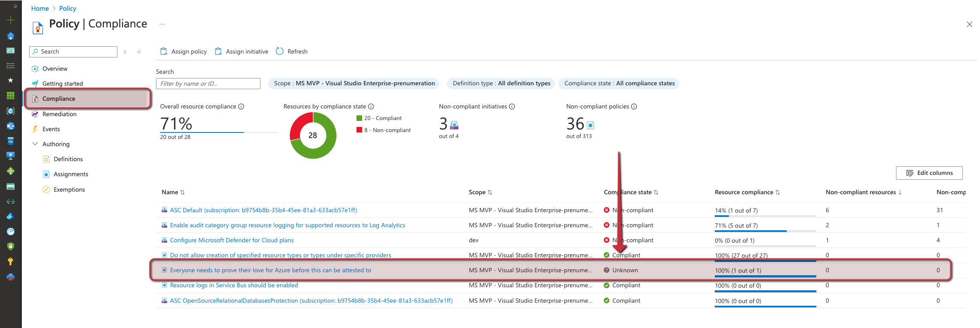
Task: Sort by the Compliance state column header
Action: [631, 192]
